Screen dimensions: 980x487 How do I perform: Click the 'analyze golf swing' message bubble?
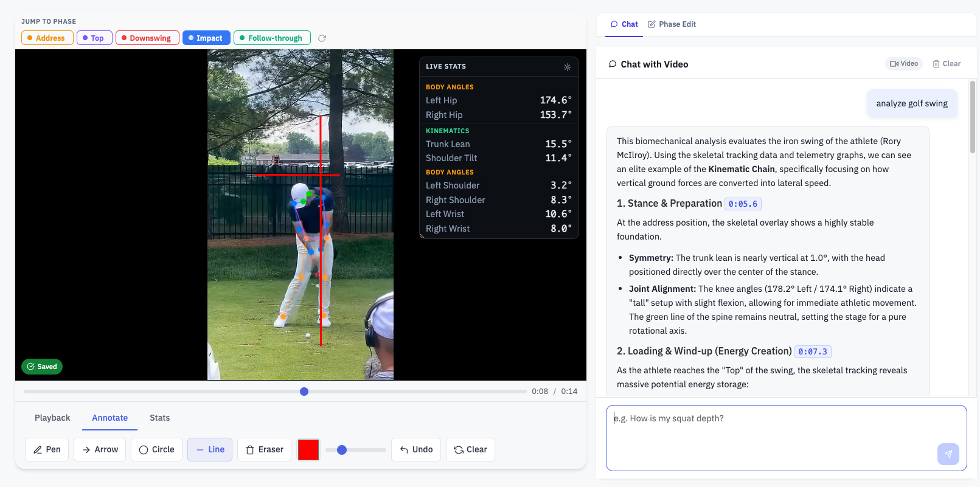click(912, 103)
